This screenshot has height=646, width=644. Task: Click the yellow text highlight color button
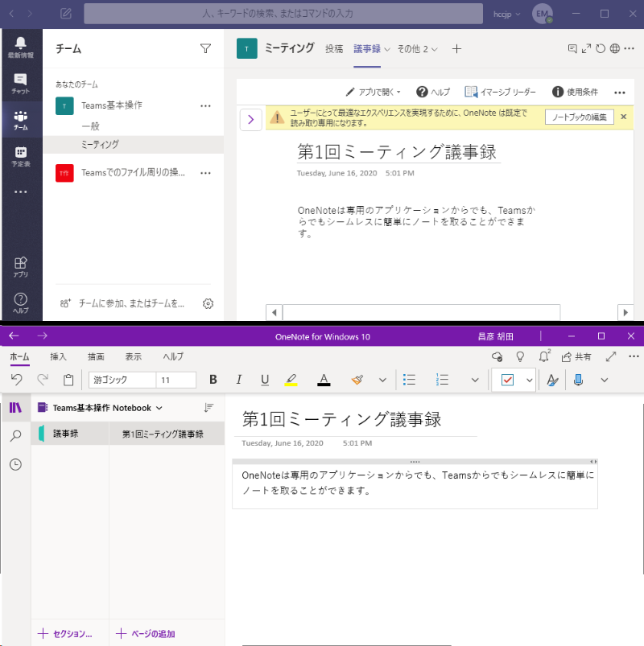[291, 380]
